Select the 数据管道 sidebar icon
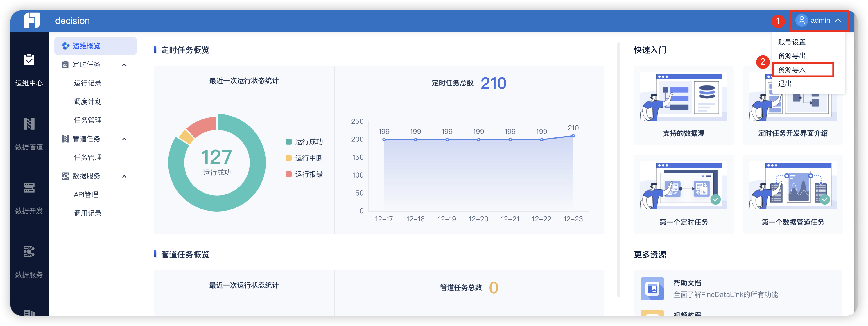 [30, 124]
